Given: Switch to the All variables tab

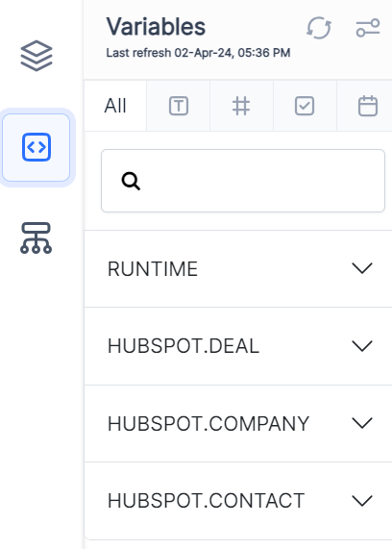Looking at the screenshot, I should [x=115, y=106].
